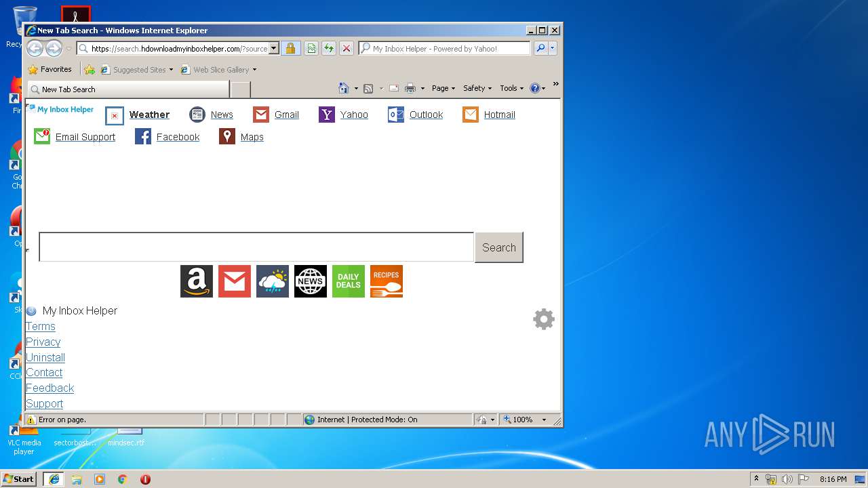Viewport: 868px width, 488px height.
Task: Click the Gmail envelope icon in links row
Action: (261, 115)
